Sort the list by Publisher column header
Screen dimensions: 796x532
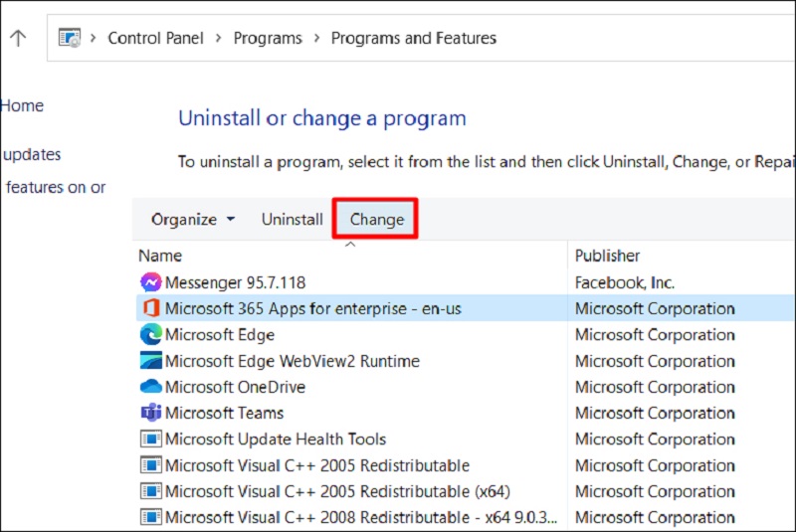pyautogui.click(x=607, y=256)
